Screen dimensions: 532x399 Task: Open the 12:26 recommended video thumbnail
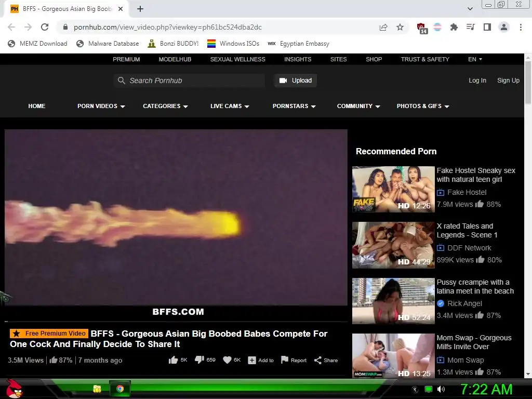393,189
